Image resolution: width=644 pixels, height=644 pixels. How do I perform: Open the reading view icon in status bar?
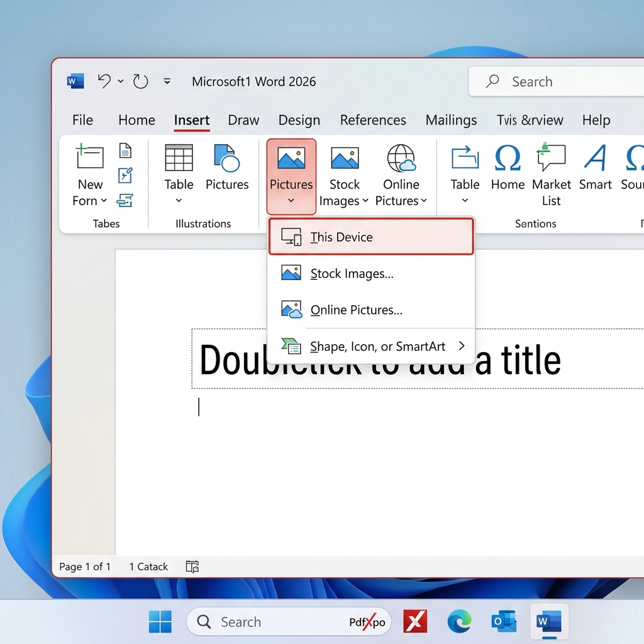pyautogui.click(x=192, y=567)
